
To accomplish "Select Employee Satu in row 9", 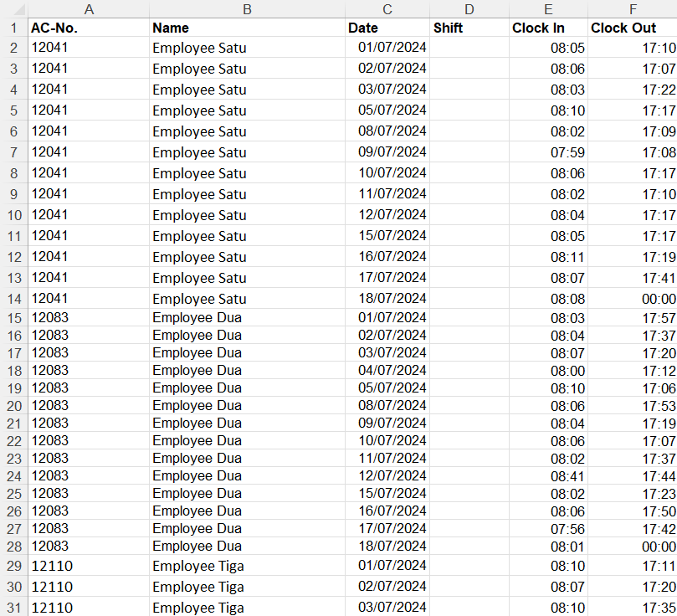I will click(x=247, y=194).
